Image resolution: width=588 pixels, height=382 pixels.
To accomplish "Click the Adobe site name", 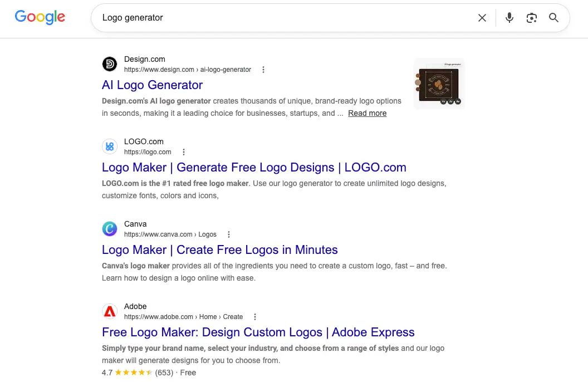I will pos(135,307).
